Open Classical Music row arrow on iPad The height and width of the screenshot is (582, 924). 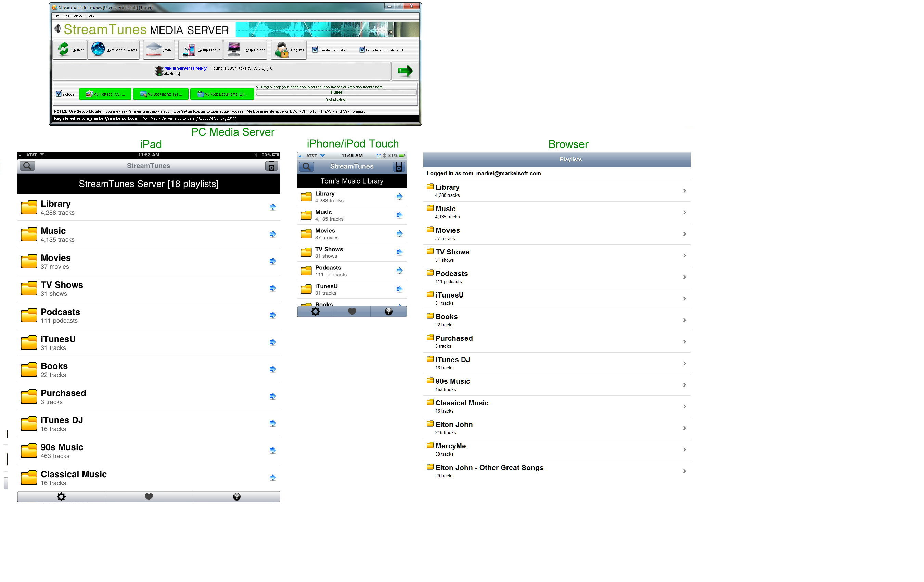(272, 478)
